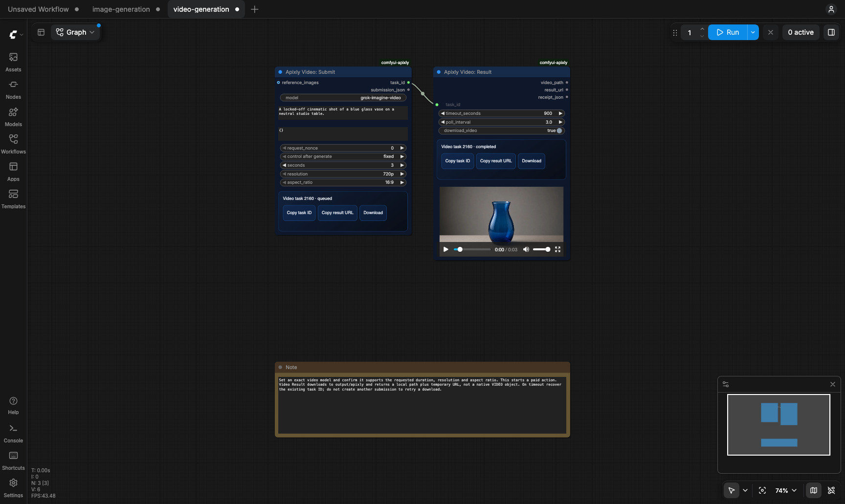Viewport: 845px width, 504px height.
Task: Click Copy task ID in Submit node
Action: 299,213
